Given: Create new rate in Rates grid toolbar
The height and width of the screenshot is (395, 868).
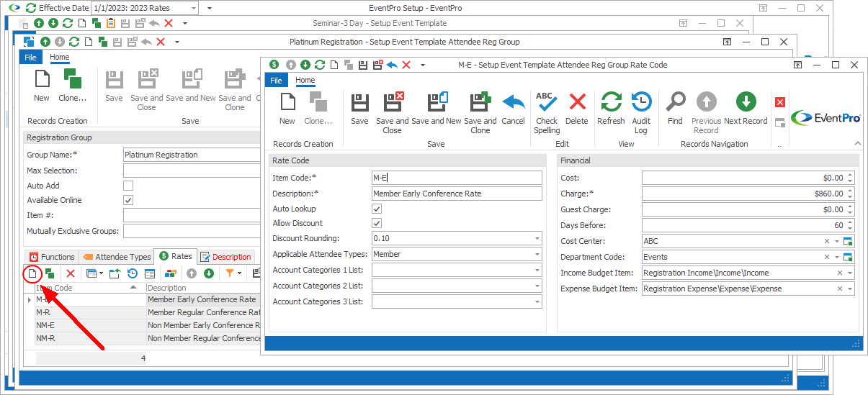Looking at the screenshot, I should coord(32,273).
